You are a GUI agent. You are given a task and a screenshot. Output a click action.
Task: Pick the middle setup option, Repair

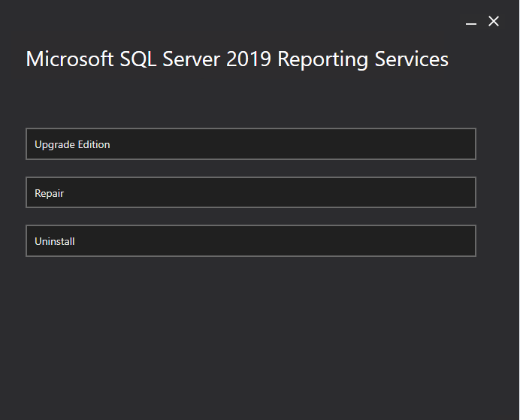[x=250, y=192]
